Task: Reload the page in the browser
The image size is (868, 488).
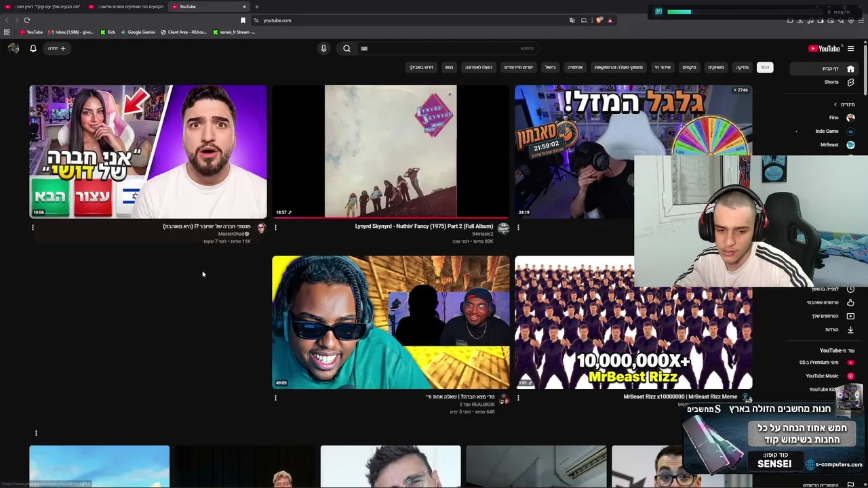Action: [26, 20]
